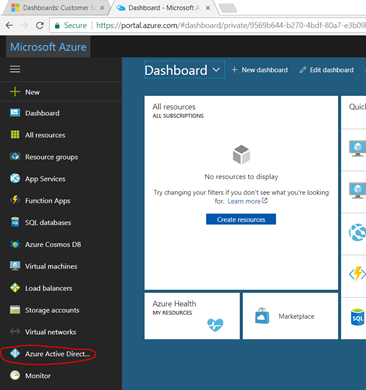366x390 pixels.
Task: Click ALL SUBSCRIPTIONS subtitle text
Action: [178, 116]
